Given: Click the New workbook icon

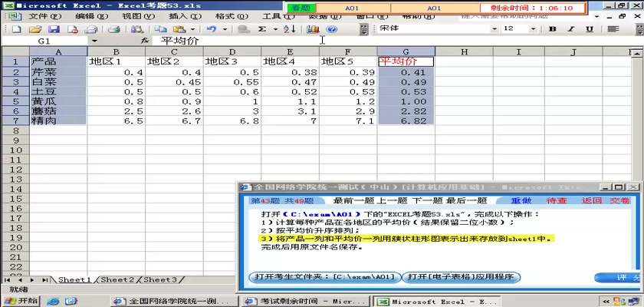Looking at the screenshot, I should point(16,29).
